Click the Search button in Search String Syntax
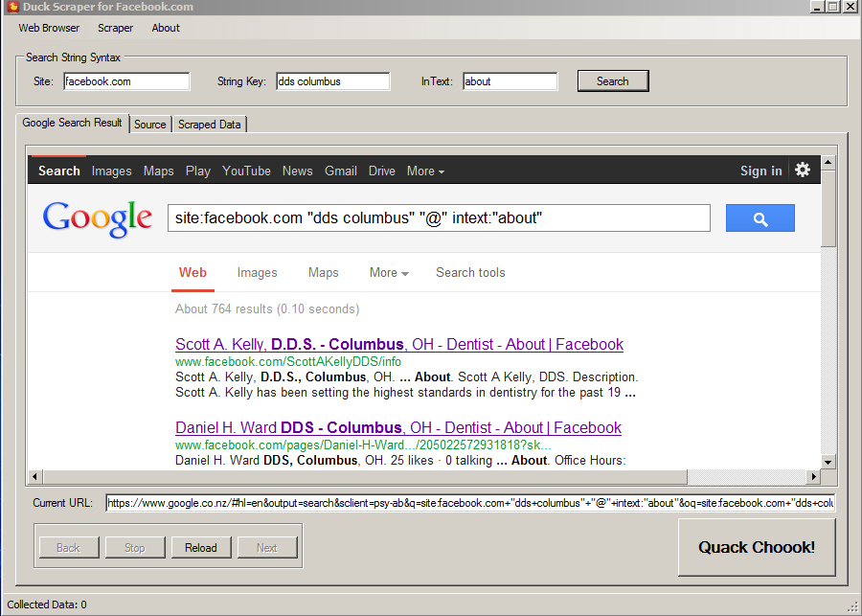Screen dimensions: 862x616 (x=613, y=81)
